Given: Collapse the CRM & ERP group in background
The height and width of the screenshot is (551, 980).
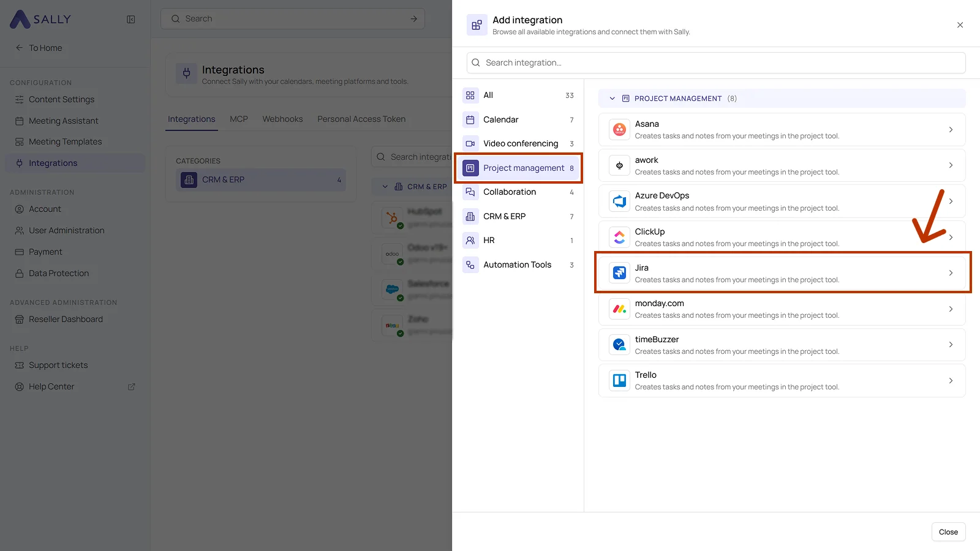Looking at the screenshot, I should point(385,187).
